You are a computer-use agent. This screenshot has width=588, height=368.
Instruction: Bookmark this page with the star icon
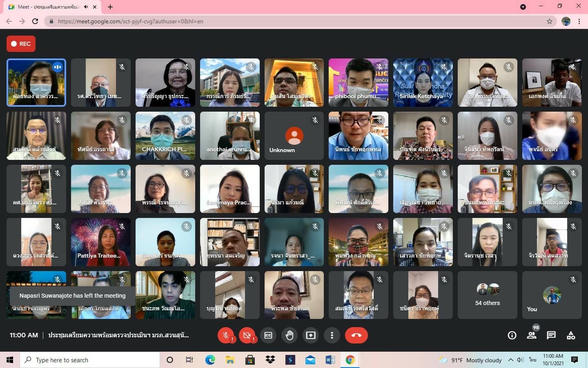pyautogui.click(x=550, y=21)
